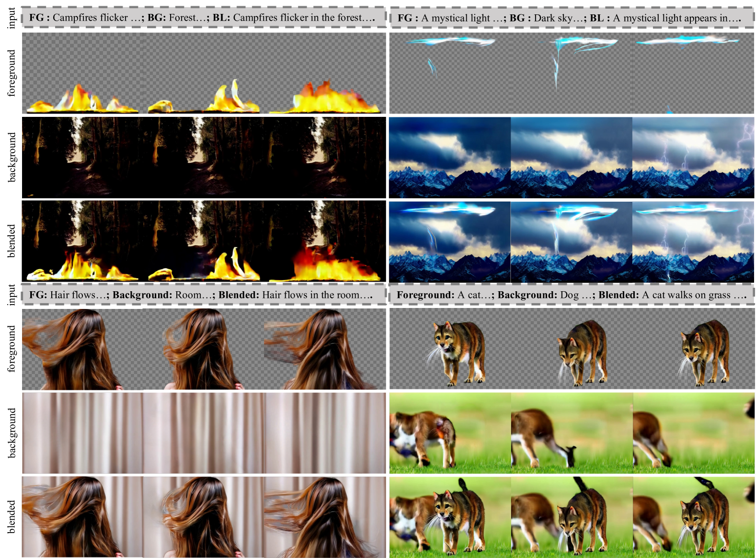Viewport: 756px width, 558px height.
Task: Click the dark sky background frame with lightning bolts
Action: click(693, 158)
